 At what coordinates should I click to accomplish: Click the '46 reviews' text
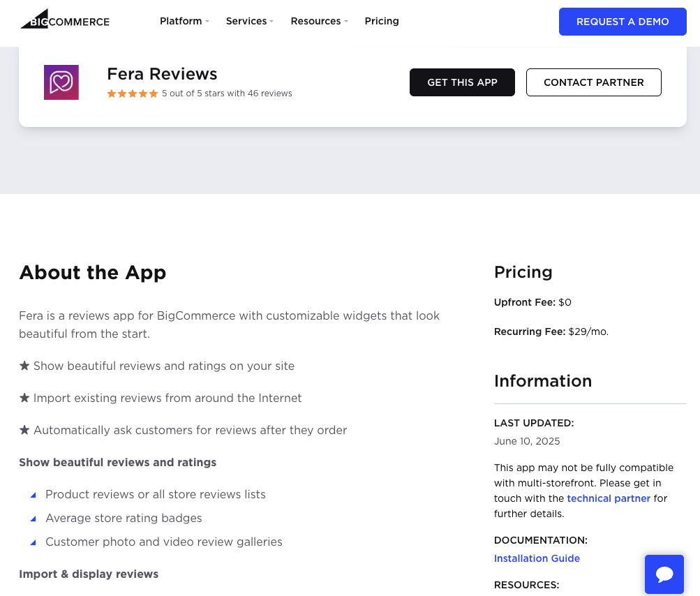(269, 93)
